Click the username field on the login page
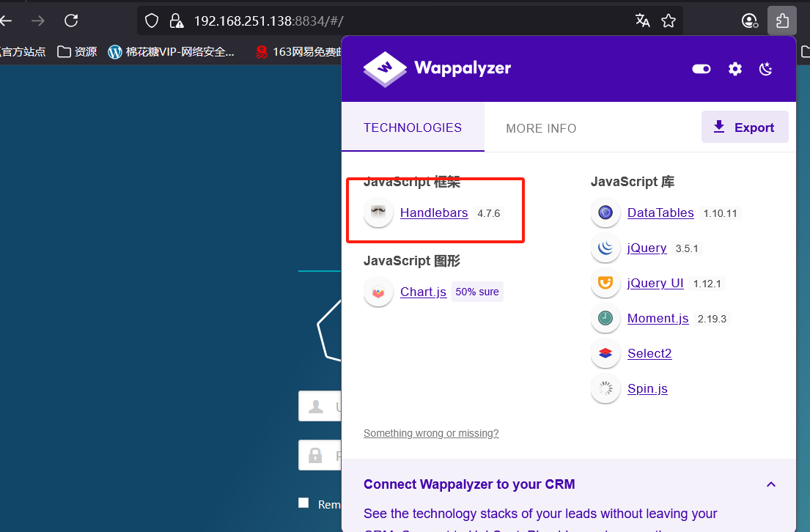Viewport: 810px width, 532px height. [x=320, y=407]
